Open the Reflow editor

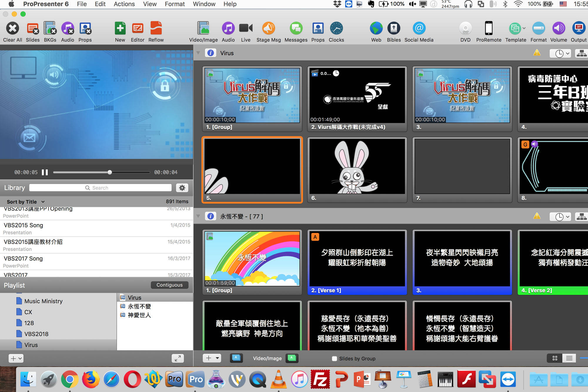[156, 29]
